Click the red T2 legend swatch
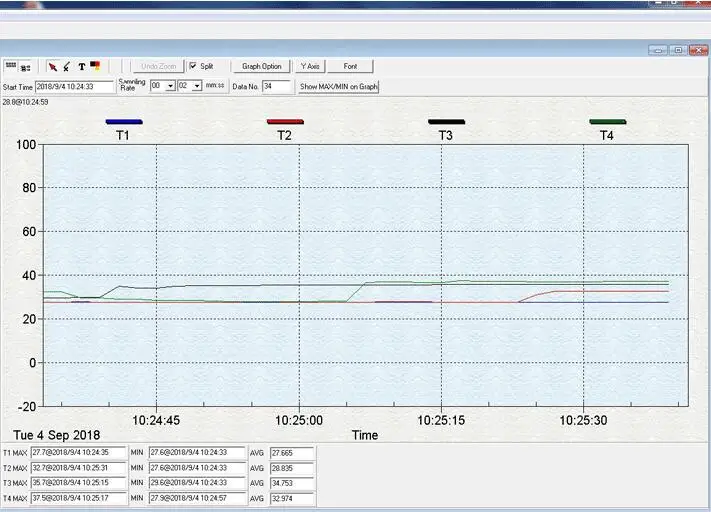711x512 pixels. [x=285, y=122]
